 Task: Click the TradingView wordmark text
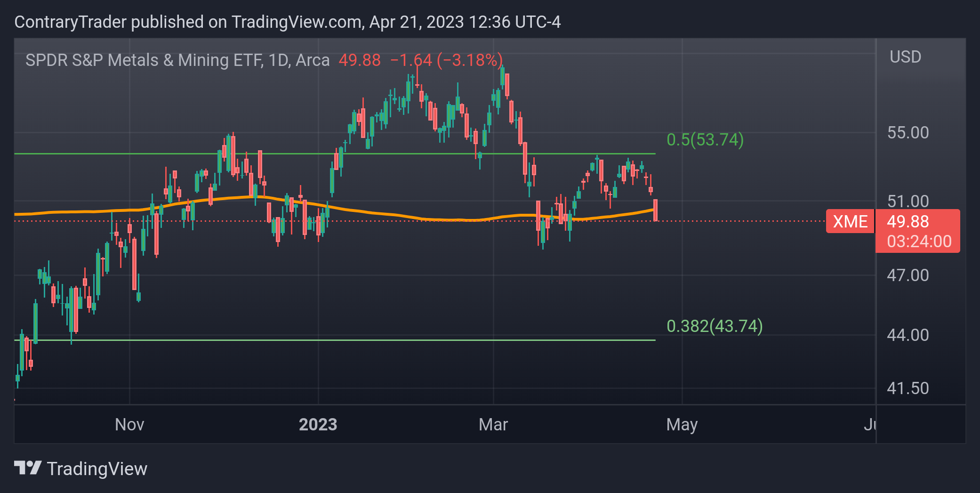point(97,469)
